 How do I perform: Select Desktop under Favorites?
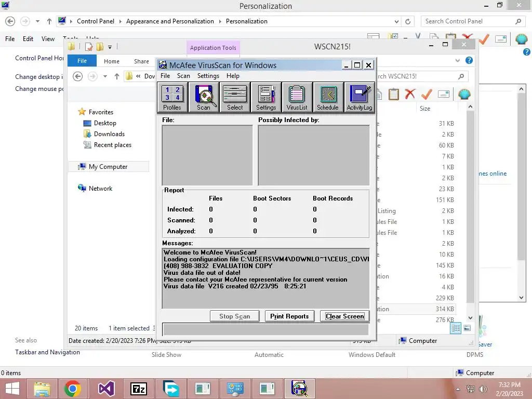(x=105, y=123)
